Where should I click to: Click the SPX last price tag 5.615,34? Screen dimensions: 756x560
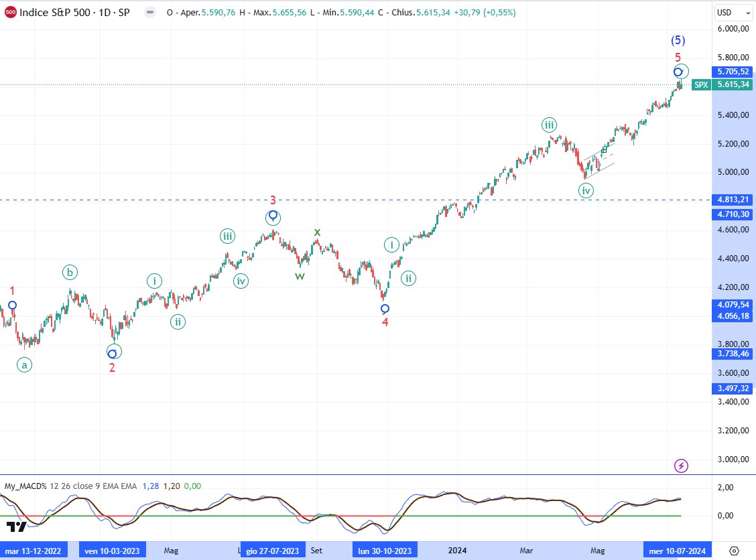(x=722, y=85)
